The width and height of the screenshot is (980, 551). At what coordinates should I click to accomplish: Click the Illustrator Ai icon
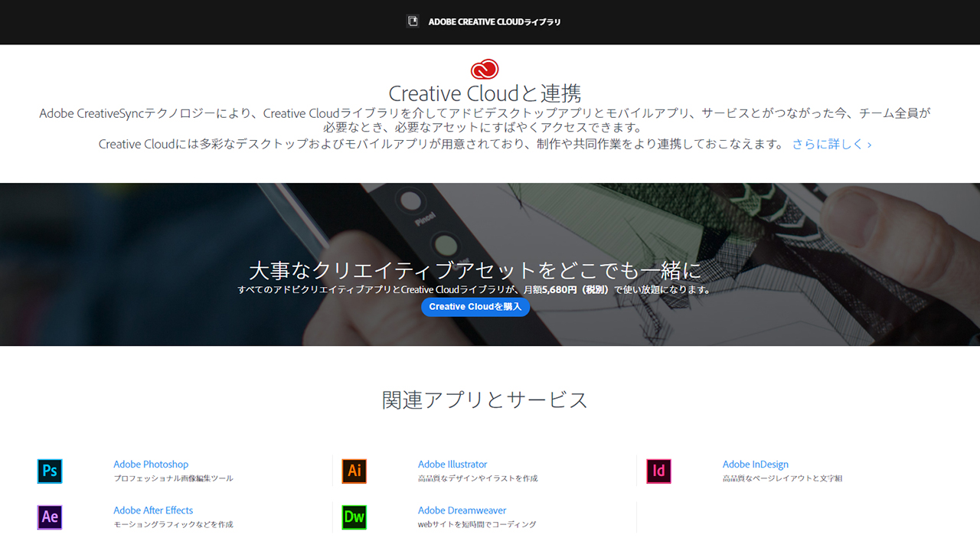[x=354, y=471]
